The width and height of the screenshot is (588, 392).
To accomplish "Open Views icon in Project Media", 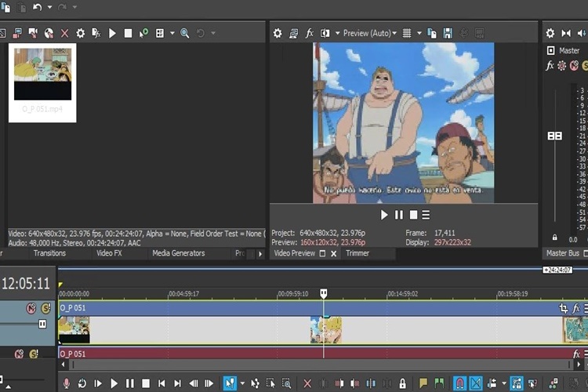I will (x=160, y=34).
